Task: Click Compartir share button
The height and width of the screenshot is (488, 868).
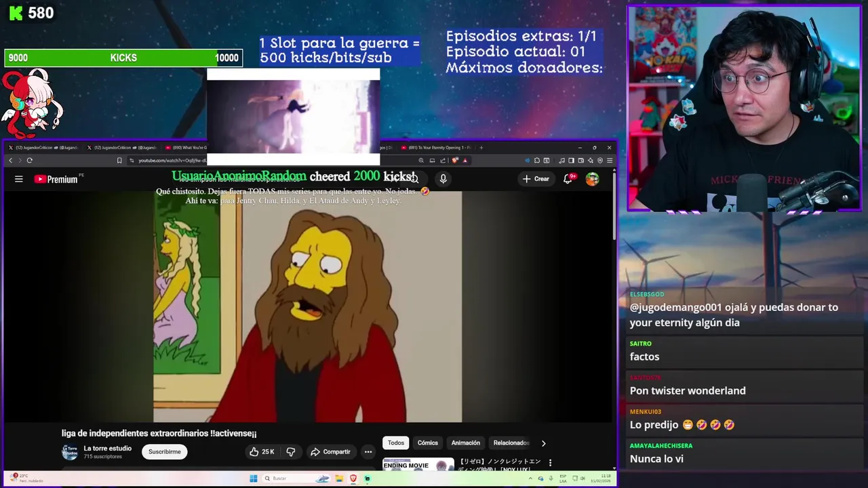Action: coord(331,452)
